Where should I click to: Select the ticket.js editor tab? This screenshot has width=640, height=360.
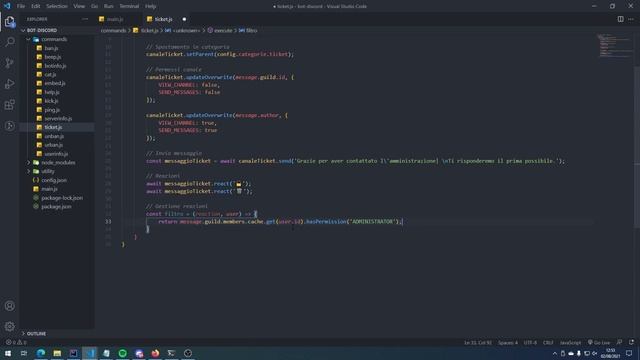[x=164, y=19]
